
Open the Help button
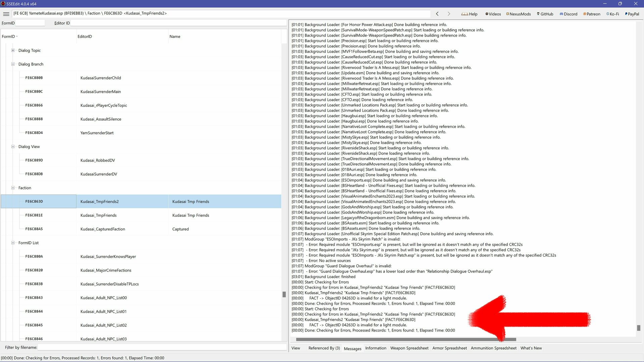click(x=469, y=14)
